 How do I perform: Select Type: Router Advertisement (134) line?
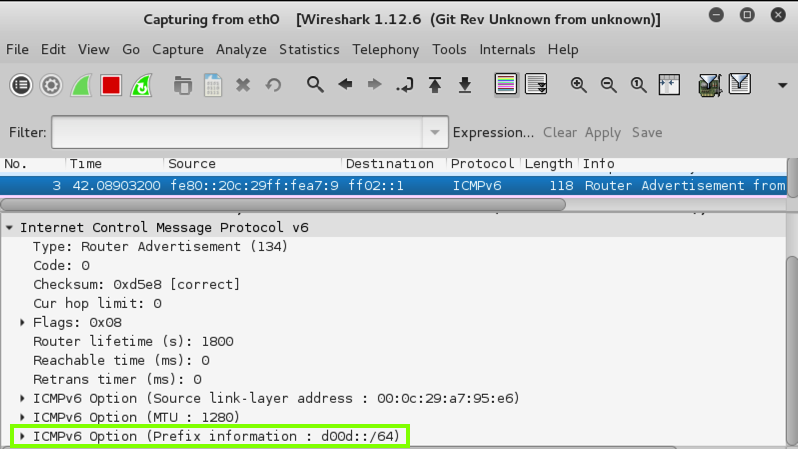(160, 246)
